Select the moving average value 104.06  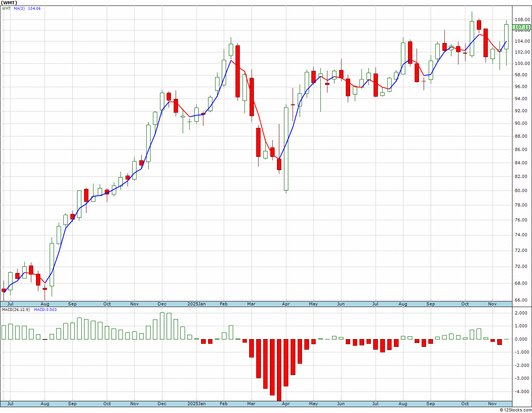click(x=34, y=9)
